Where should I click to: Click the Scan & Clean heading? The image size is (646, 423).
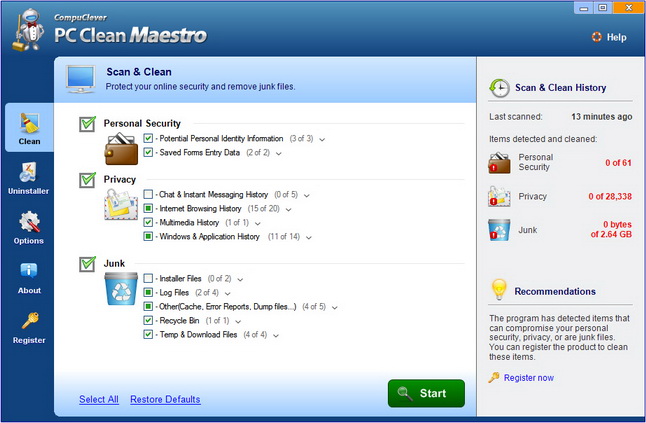pyautogui.click(x=139, y=72)
